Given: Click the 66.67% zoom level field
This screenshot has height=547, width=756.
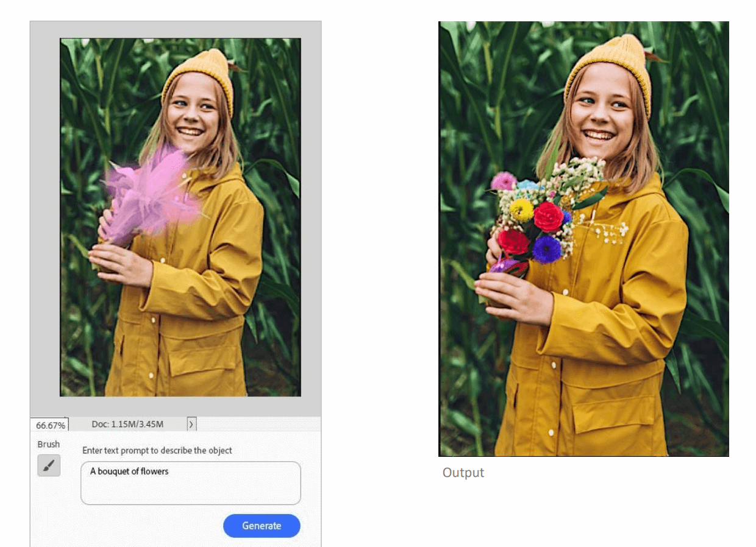Looking at the screenshot, I should pos(49,425).
